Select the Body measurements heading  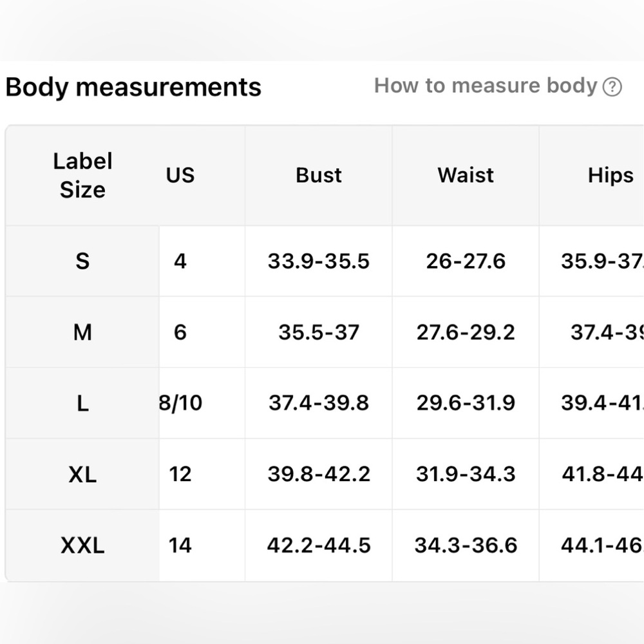pos(133,87)
